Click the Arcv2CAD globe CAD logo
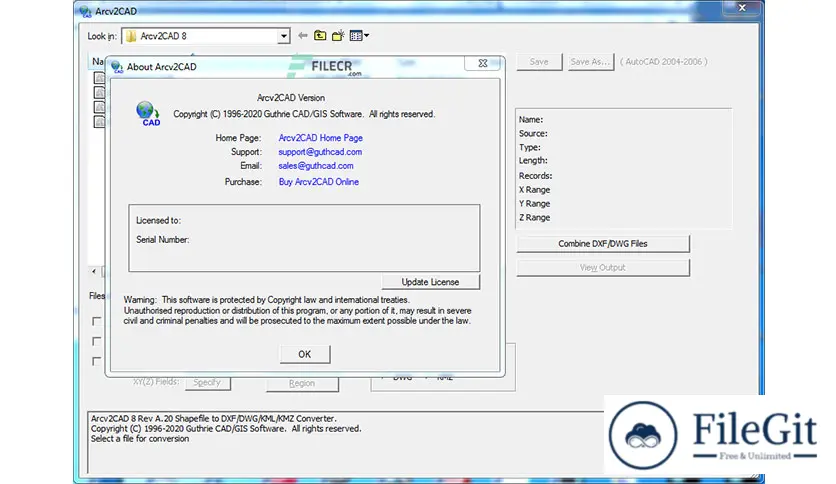Screen dimensions: 836x484 click(148, 114)
